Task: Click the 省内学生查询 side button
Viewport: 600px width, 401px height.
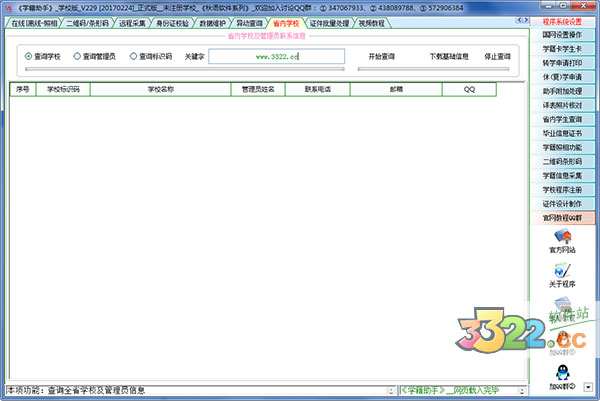Action: pyautogui.click(x=562, y=119)
